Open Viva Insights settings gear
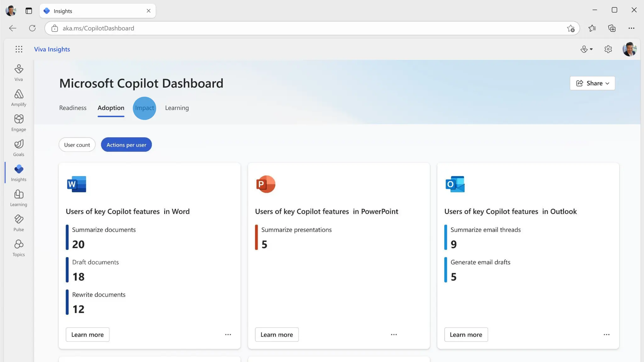Image resolution: width=644 pixels, height=362 pixels. 608,49
